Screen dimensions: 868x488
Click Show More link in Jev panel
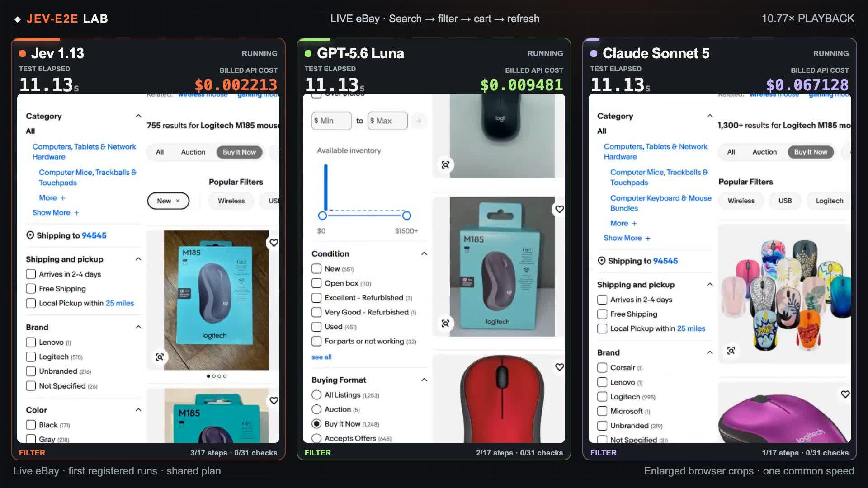[x=51, y=212]
